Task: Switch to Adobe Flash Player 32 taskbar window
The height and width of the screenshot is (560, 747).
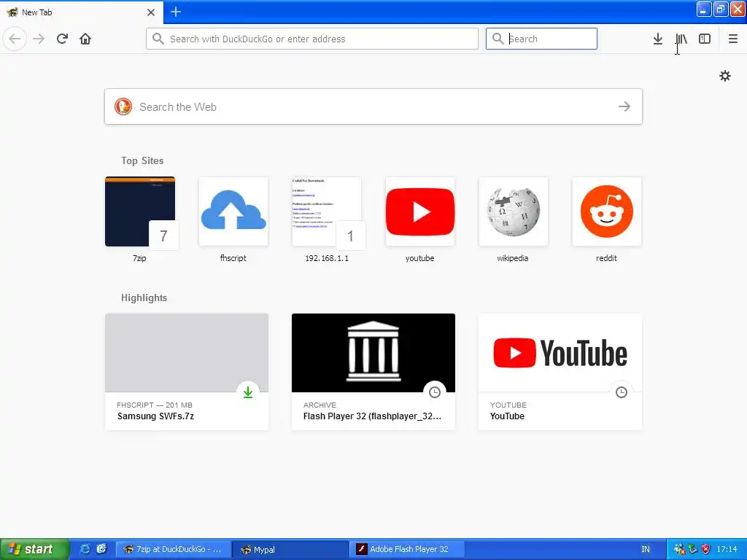Action: (x=407, y=549)
